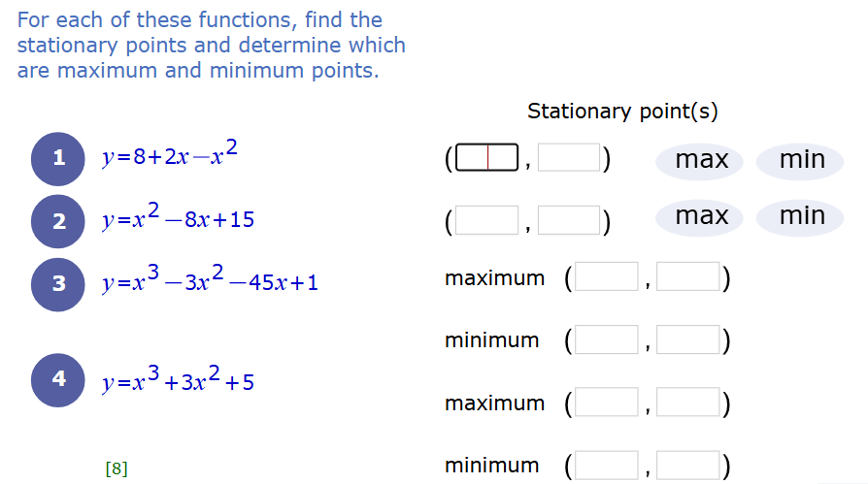Click question 4 maximum x-coordinate box

tap(607, 403)
